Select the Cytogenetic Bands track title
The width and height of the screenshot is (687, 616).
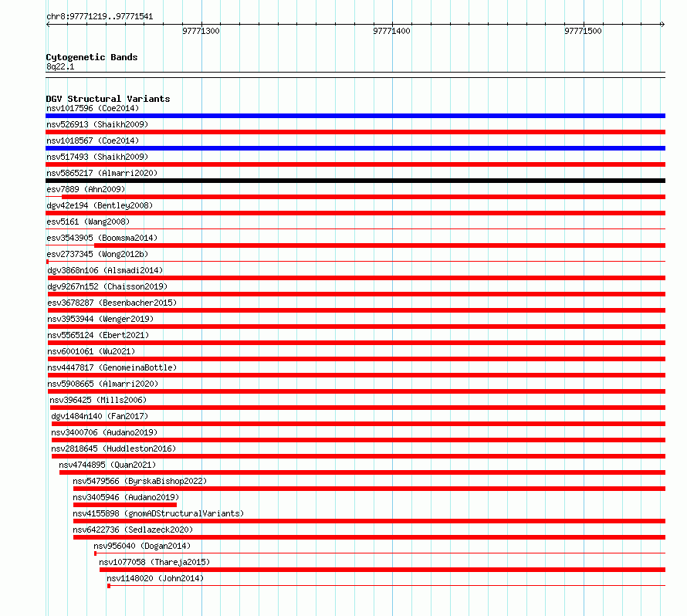92,57
